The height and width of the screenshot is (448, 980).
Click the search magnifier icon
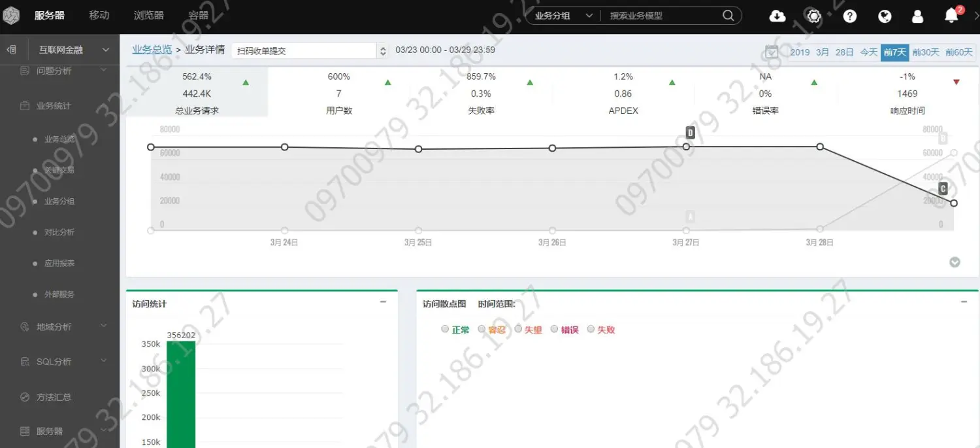point(728,16)
